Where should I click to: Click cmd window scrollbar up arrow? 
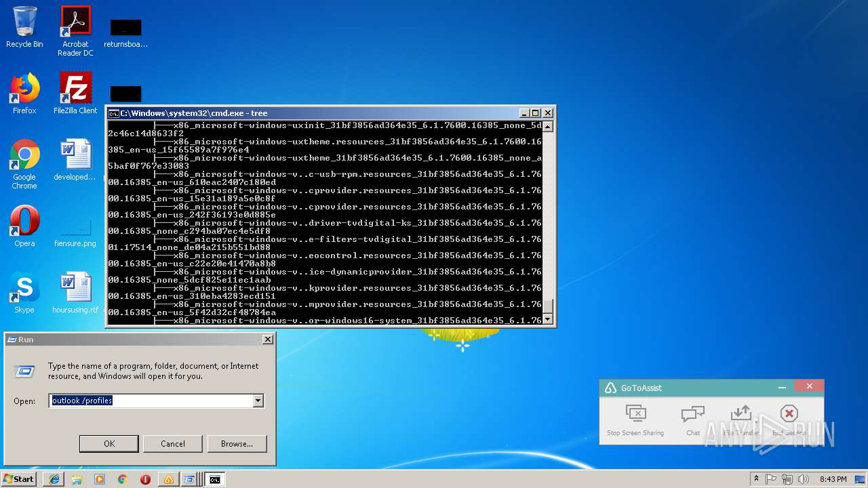click(x=548, y=126)
